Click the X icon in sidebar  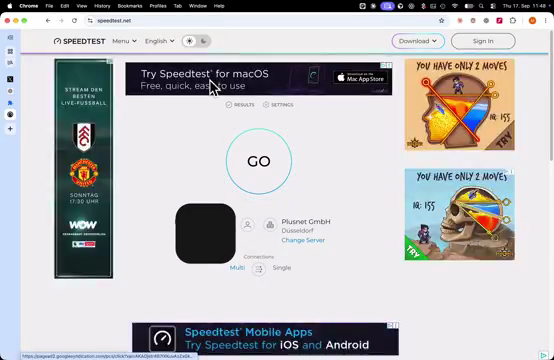pyautogui.click(x=10, y=79)
